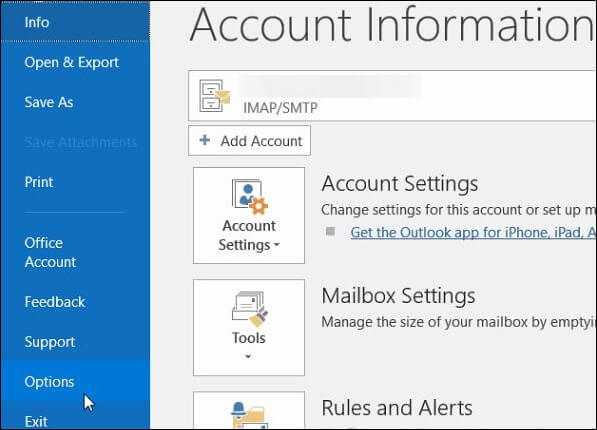The height and width of the screenshot is (430, 597).
Task: Click the plus icon on Add Account
Action: [x=204, y=140]
